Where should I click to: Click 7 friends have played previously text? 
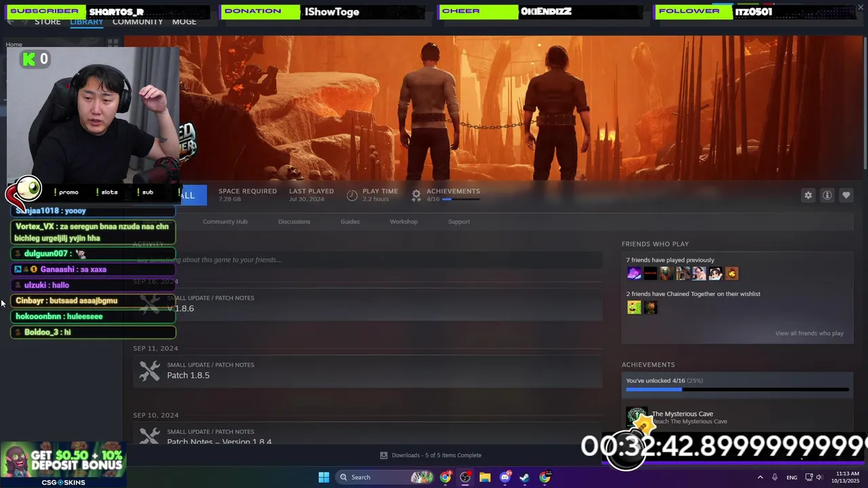point(670,260)
